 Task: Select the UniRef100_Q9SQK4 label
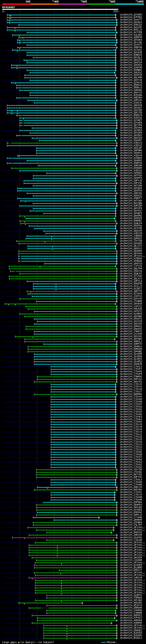[131, 40]
